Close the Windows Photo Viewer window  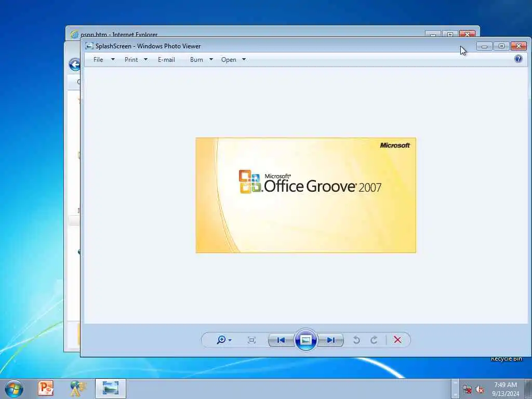tap(518, 46)
